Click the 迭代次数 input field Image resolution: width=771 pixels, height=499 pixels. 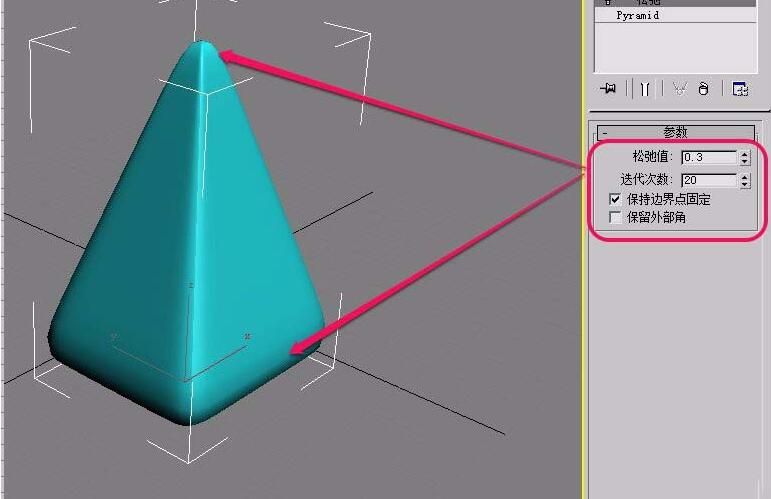coord(709,180)
